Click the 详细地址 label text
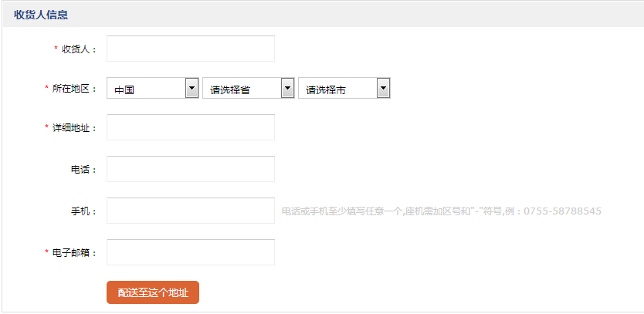This screenshot has width=644, height=314. click(73, 128)
